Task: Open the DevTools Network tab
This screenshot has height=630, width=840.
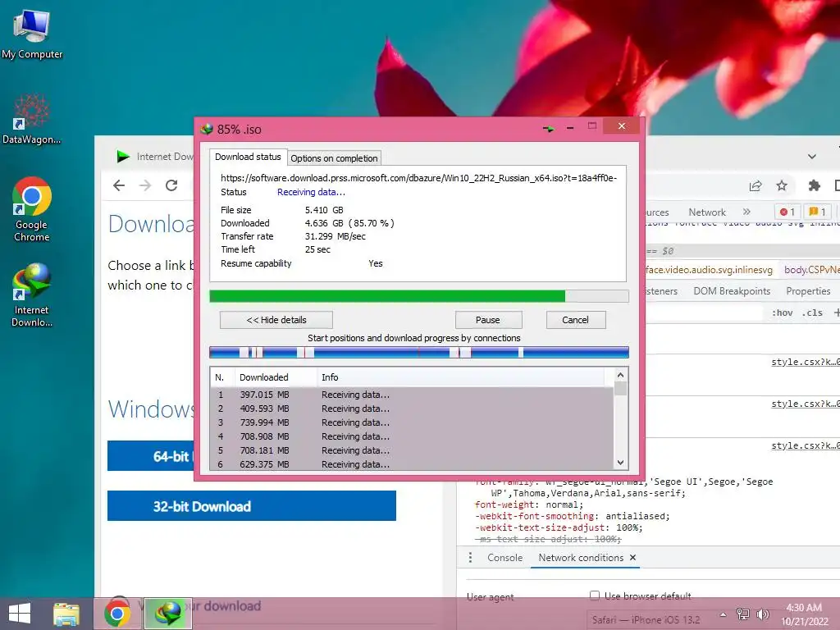Action: click(707, 212)
